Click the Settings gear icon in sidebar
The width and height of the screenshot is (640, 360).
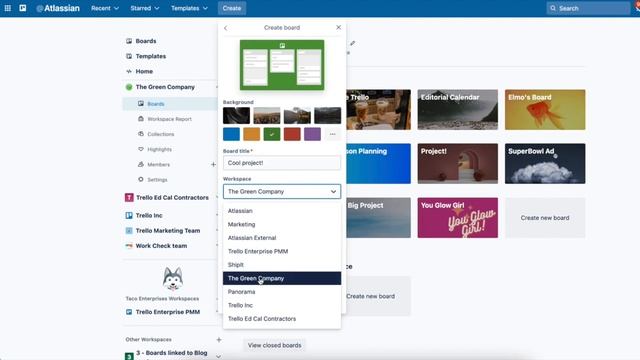point(141,179)
